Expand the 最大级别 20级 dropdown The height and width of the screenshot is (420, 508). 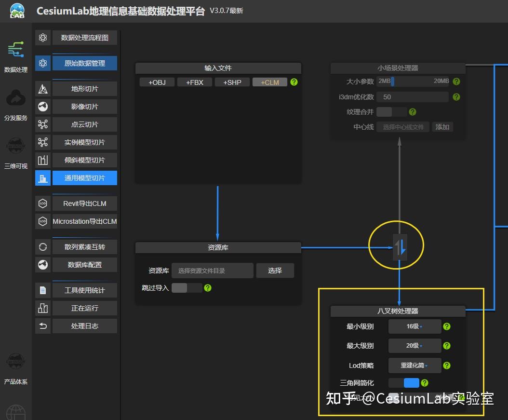point(414,346)
